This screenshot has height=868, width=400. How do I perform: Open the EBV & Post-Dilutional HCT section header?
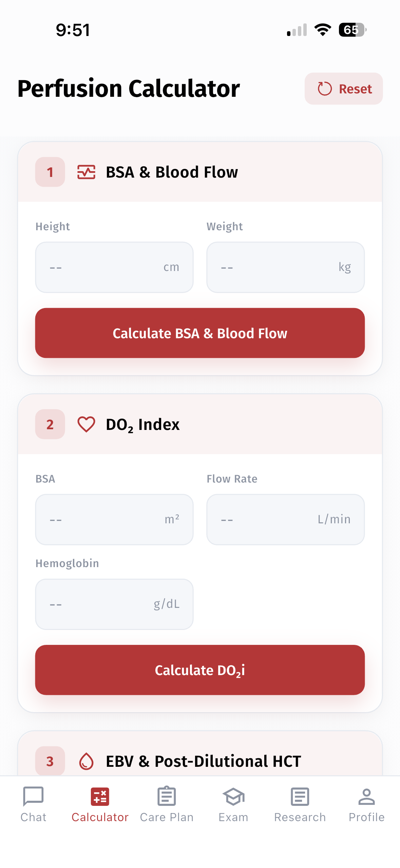coord(203,762)
